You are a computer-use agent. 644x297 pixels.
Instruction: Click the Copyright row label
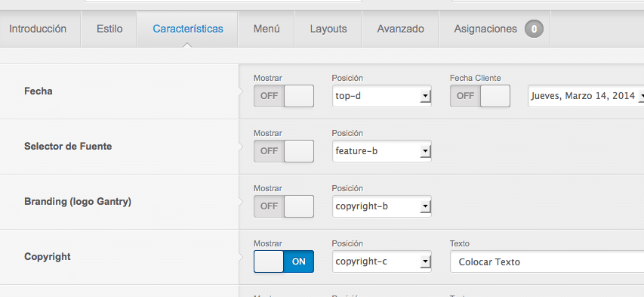[x=48, y=257]
